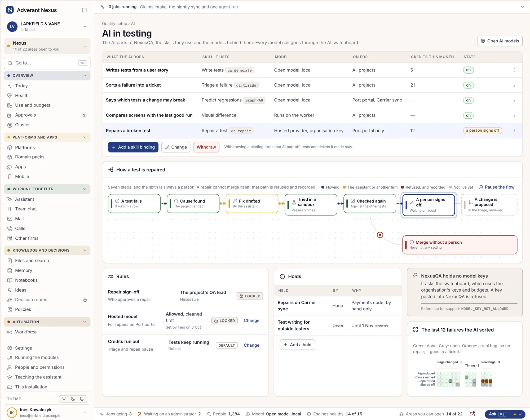Select the Merge without a person node
This screenshot has height=420, width=530.
pos(460,245)
